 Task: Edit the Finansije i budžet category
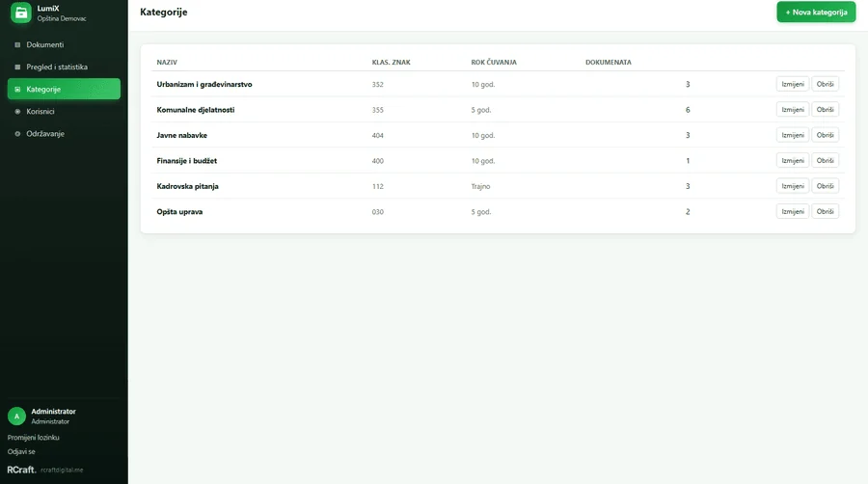click(x=792, y=160)
